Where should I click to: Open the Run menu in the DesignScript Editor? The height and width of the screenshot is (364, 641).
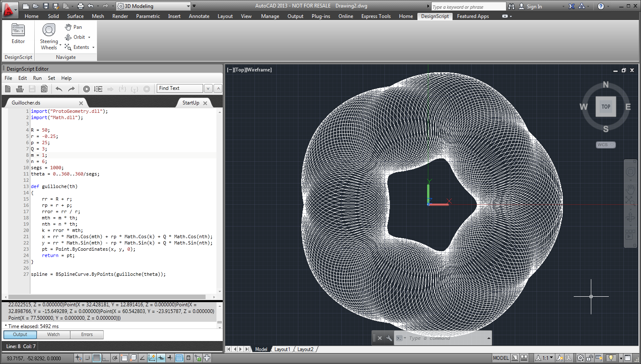click(x=37, y=78)
